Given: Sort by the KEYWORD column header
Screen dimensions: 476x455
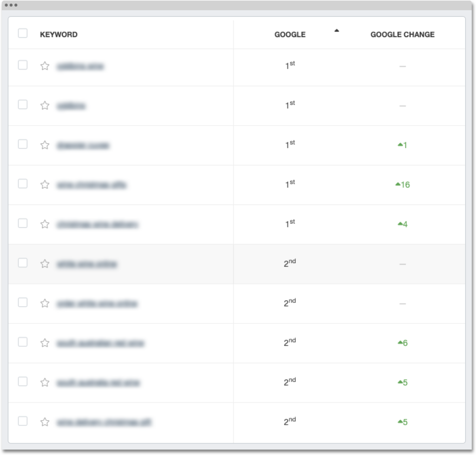Looking at the screenshot, I should [x=59, y=34].
